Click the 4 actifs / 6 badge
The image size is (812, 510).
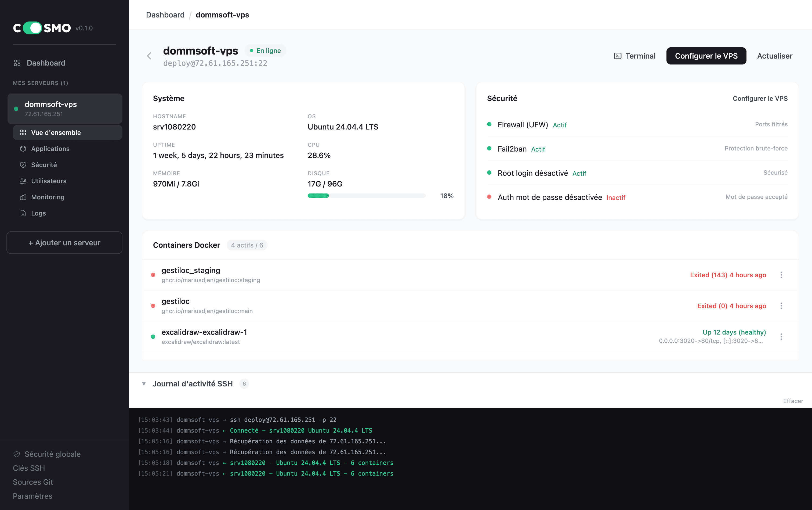247,245
